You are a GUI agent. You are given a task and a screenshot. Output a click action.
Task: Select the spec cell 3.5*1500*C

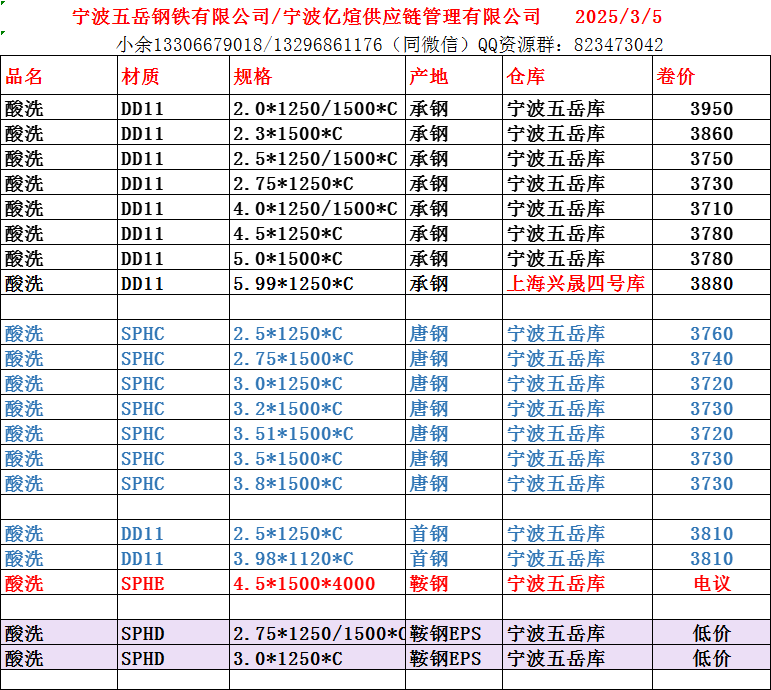point(318,458)
